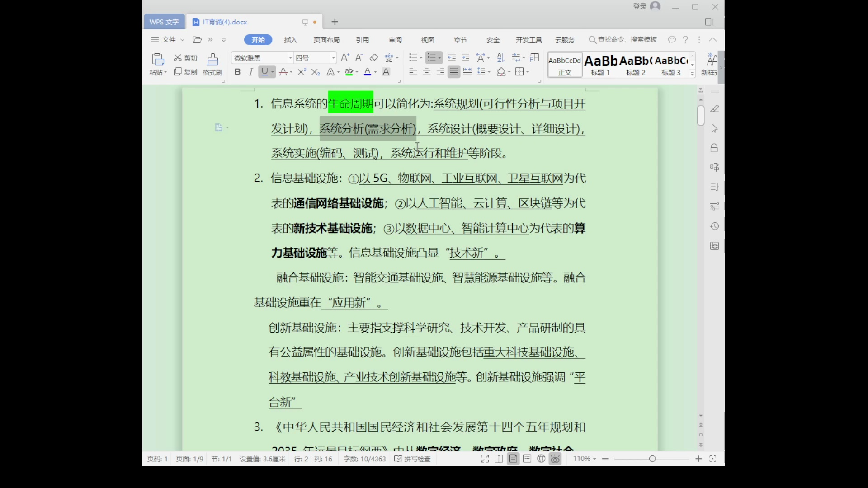The width and height of the screenshot is (868, 488).
Task: Click the Copy (复制) button
Action: (185, 72)
